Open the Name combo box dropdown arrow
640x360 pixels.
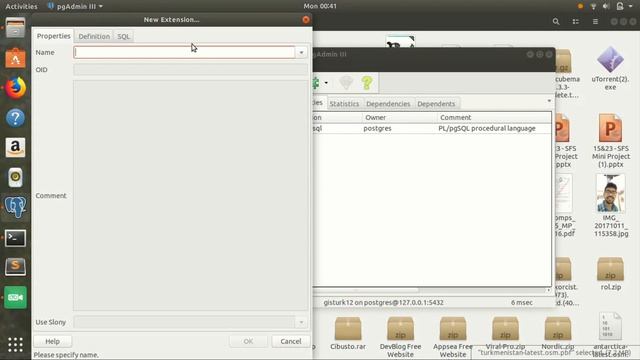pos(301,52)
